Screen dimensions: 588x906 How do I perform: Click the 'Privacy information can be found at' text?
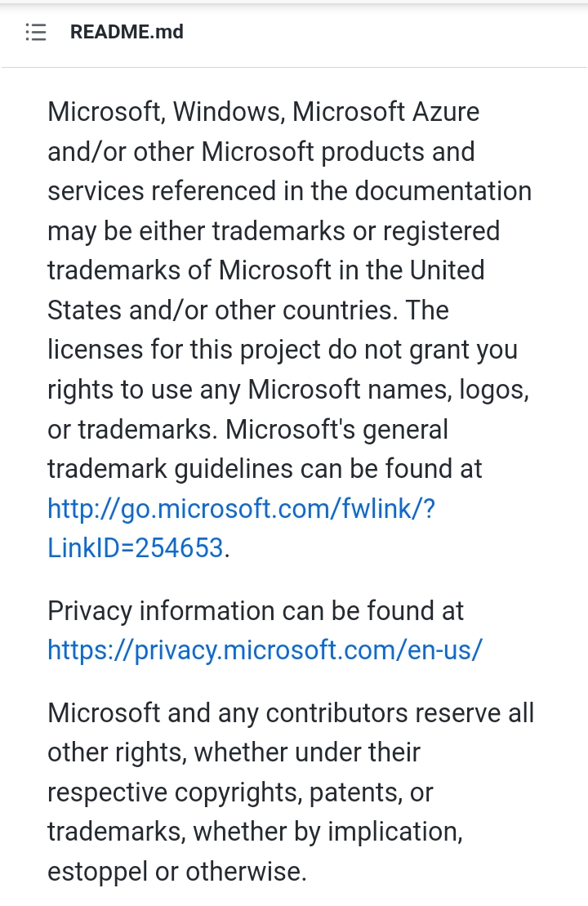tap(255, 611)
